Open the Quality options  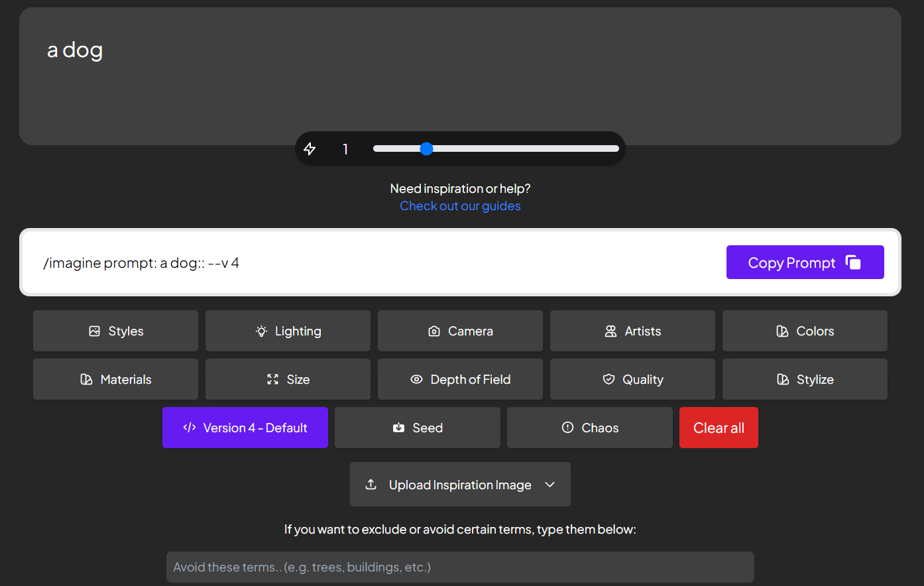pos(632,379)
